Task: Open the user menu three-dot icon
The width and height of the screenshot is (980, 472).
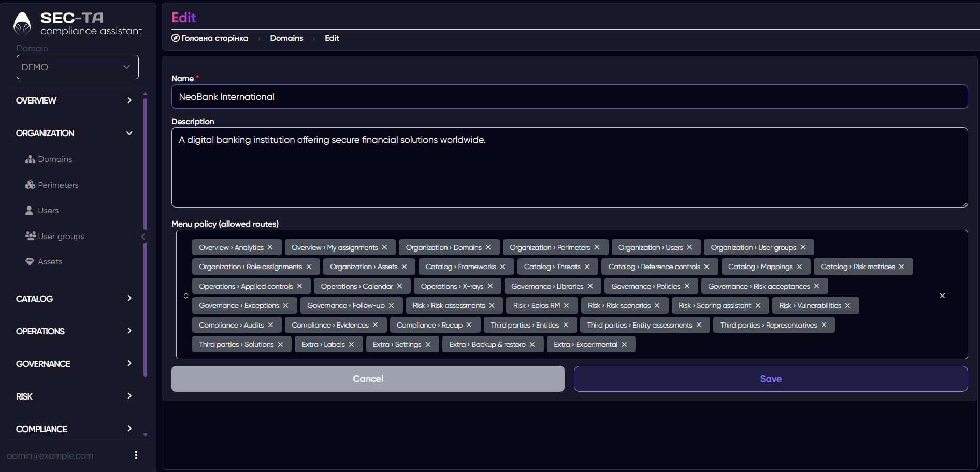Action: pyautogui.click(x=136, y=455)
